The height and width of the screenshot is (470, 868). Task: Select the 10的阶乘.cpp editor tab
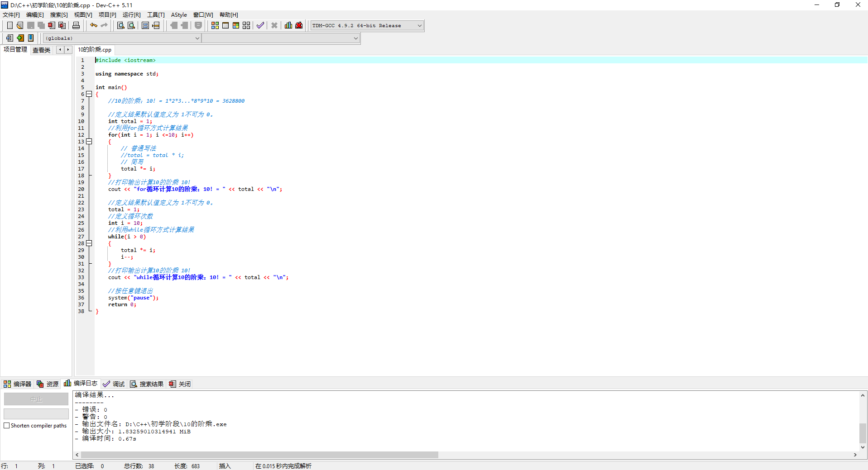pos(95,50)
